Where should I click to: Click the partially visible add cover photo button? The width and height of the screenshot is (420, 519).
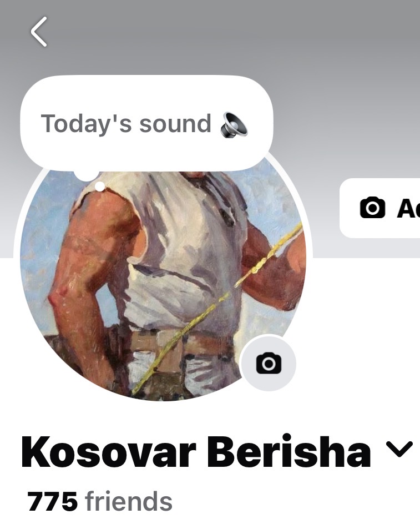click(x=380, y=208)
